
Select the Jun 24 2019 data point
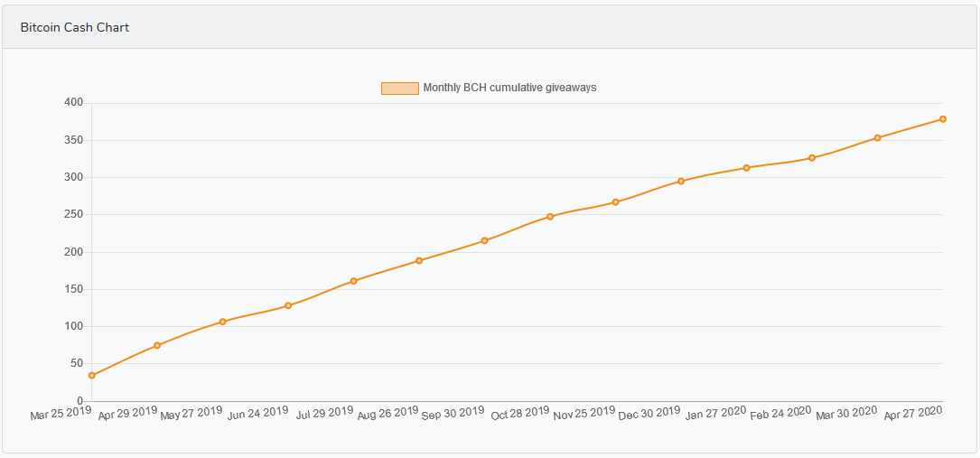pos(288,305)
